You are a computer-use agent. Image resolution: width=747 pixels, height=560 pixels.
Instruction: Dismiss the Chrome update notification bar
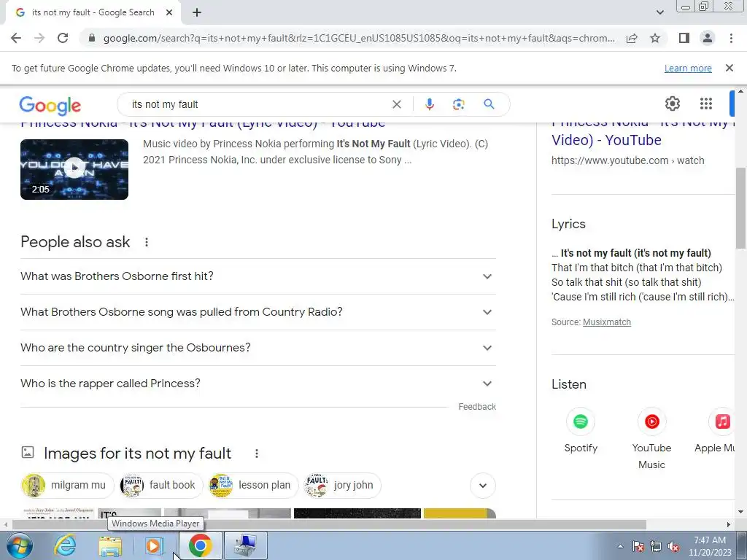729,68
